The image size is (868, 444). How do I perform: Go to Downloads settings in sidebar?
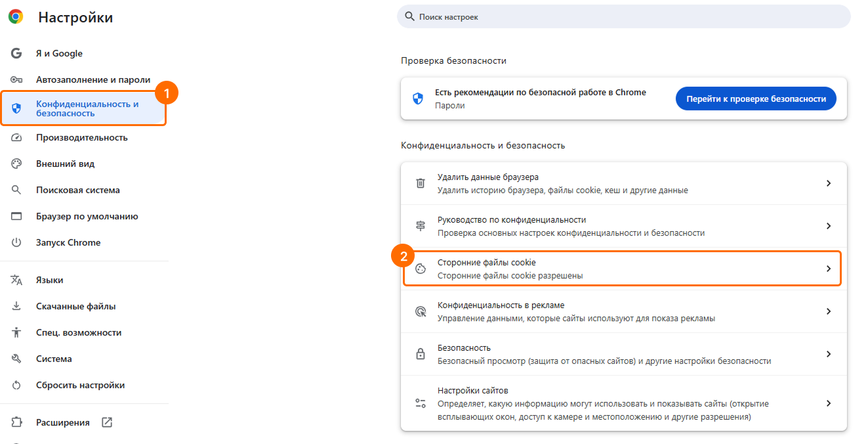pos(75,306)
